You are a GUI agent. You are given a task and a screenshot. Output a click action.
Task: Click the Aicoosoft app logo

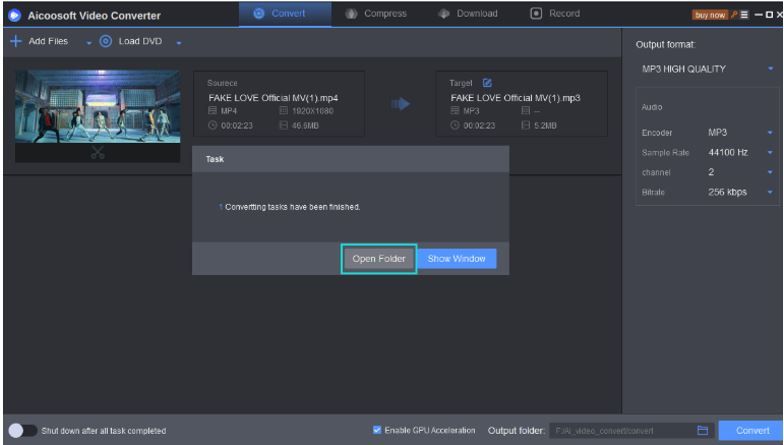coord(13,15)
